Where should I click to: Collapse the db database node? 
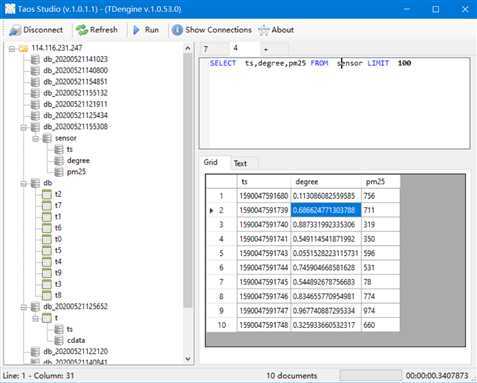24,183
